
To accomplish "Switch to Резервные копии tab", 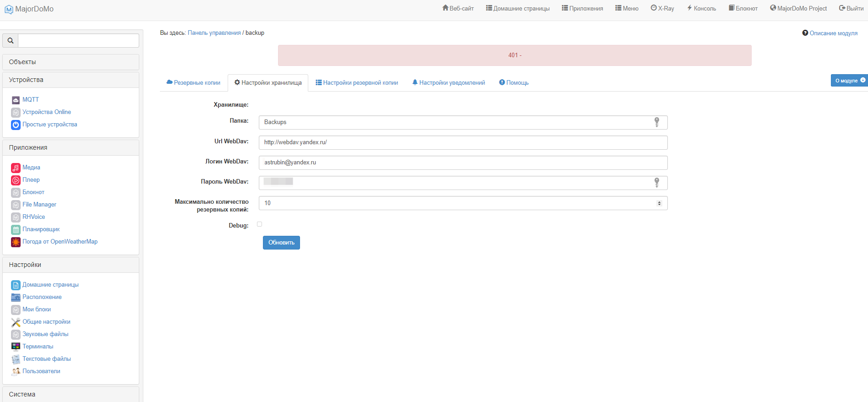I will coord(193,83).
